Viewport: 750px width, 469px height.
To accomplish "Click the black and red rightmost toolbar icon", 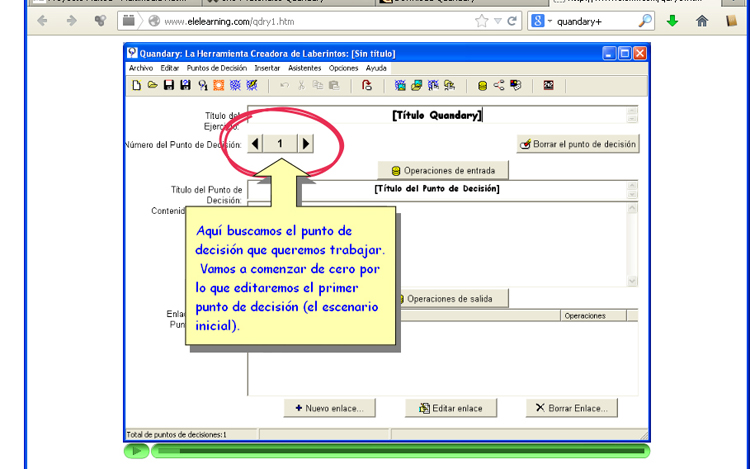I will point(549,86).
